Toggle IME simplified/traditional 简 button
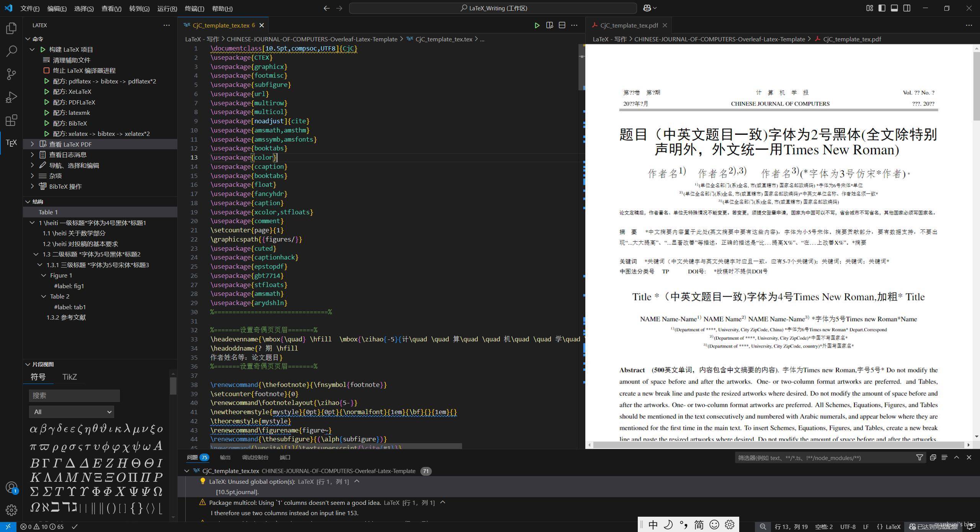This screenshot has width=980, height=532. (699, 525)
